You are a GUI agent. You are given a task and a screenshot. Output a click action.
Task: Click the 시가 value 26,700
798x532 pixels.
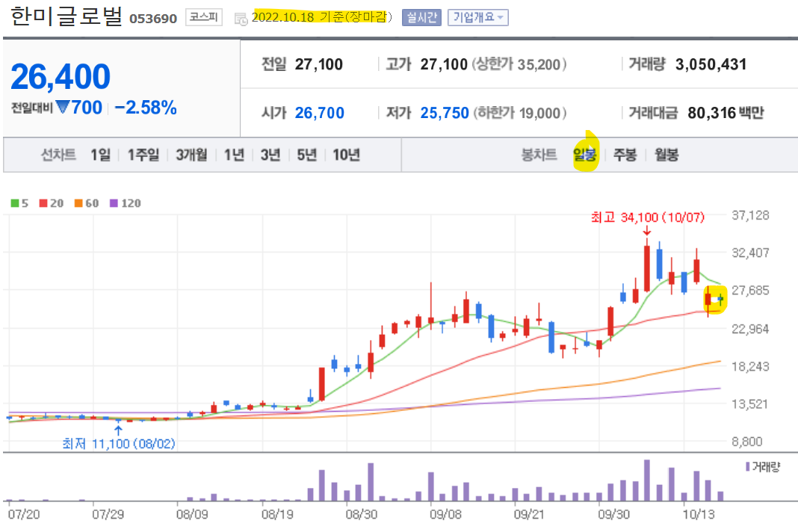coord(320,113)
